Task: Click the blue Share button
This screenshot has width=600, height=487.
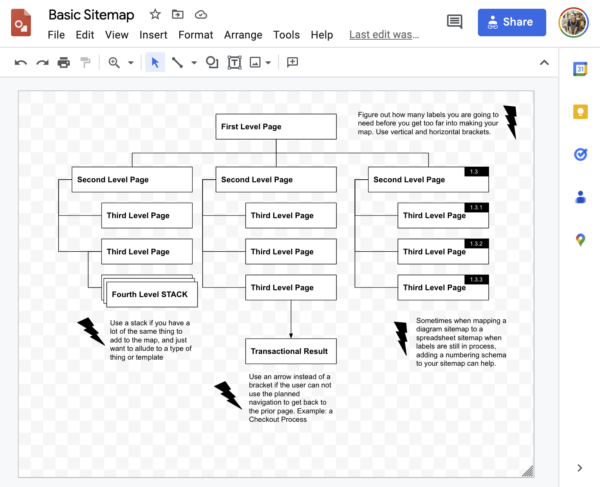Action: coord(512,22)
